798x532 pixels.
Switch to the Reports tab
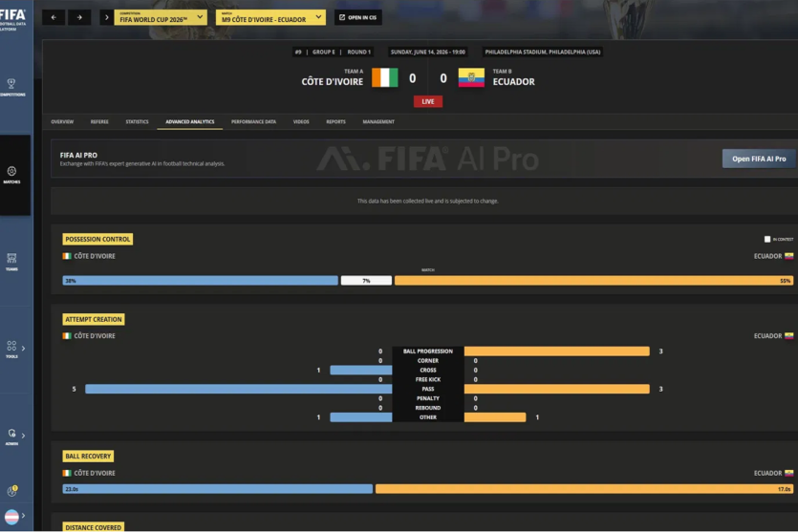[335, 122]
